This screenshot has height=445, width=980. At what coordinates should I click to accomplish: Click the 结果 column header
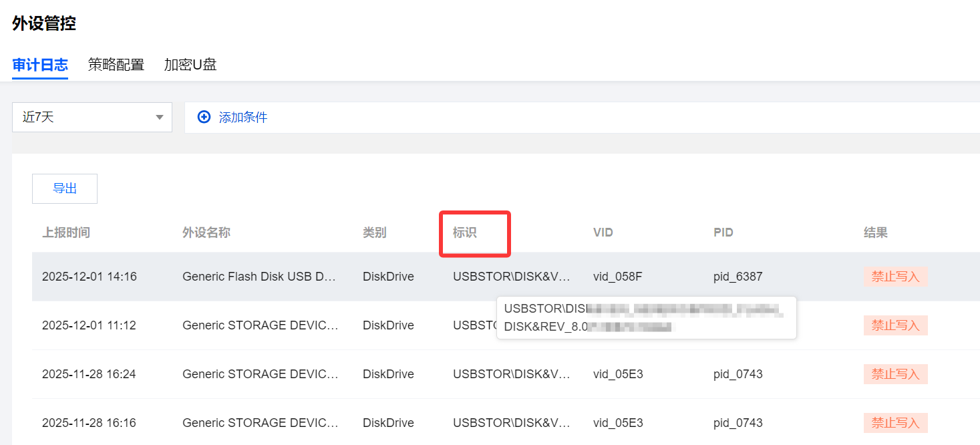pos(876,233)
